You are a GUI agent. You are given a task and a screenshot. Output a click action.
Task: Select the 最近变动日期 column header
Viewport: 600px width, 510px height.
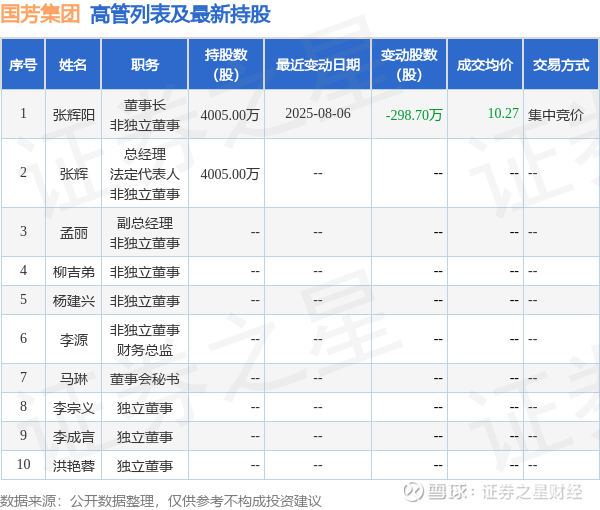[318, 64]
